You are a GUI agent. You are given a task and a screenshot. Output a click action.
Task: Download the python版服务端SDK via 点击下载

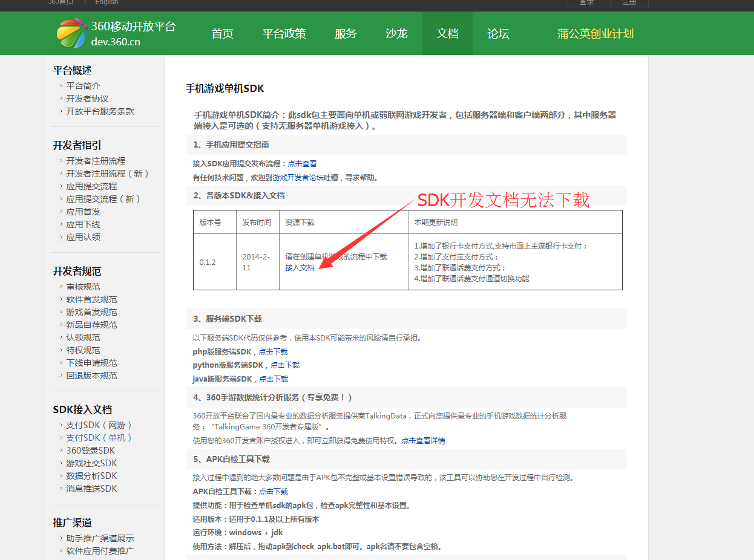pos(285,365)
